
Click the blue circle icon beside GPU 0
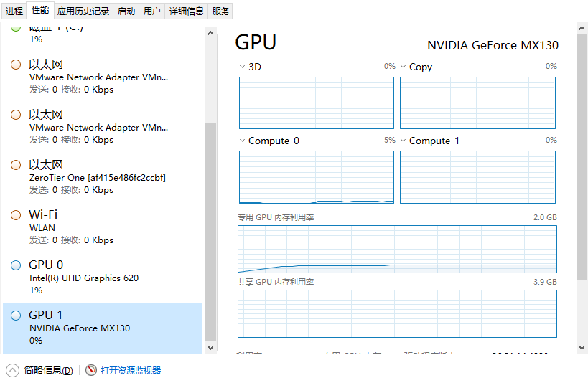[16, 265]
